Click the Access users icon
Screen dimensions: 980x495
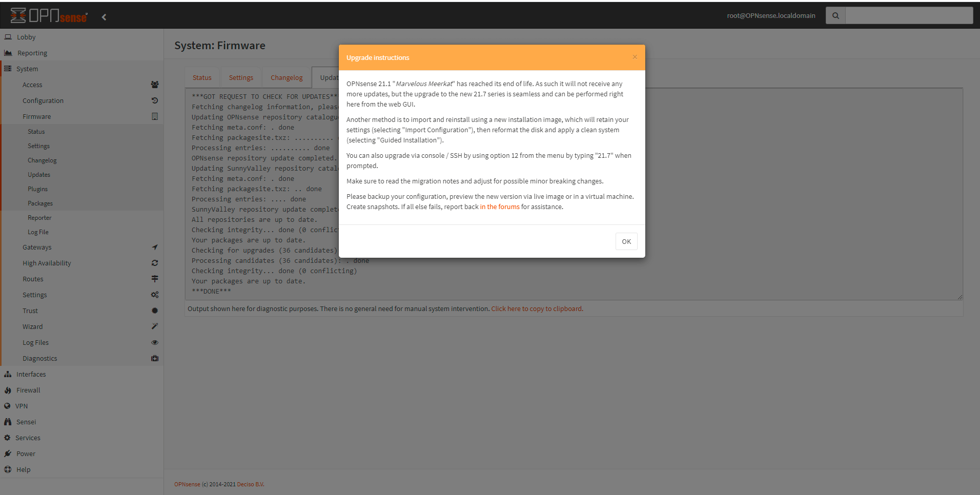[x=154, y=85]
